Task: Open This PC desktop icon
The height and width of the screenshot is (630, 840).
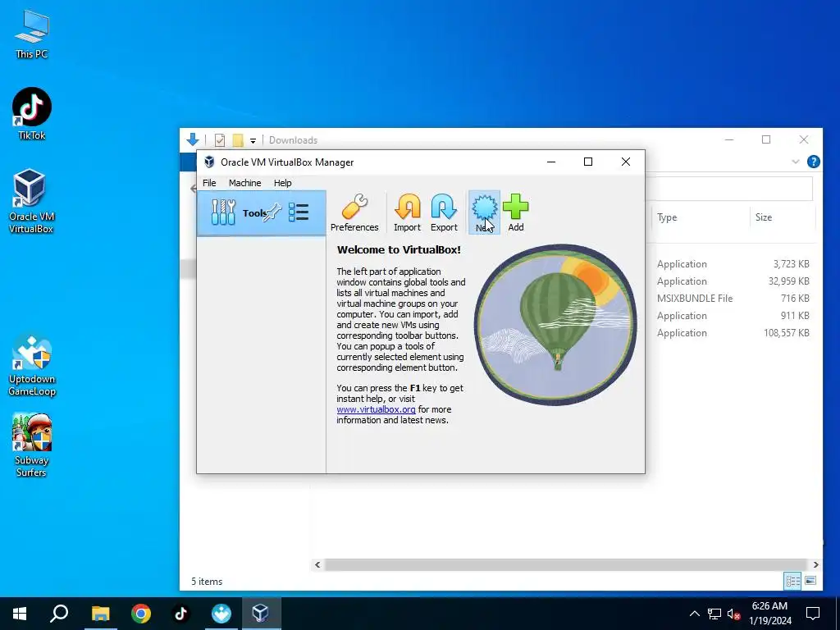Action: pos(32,34)
